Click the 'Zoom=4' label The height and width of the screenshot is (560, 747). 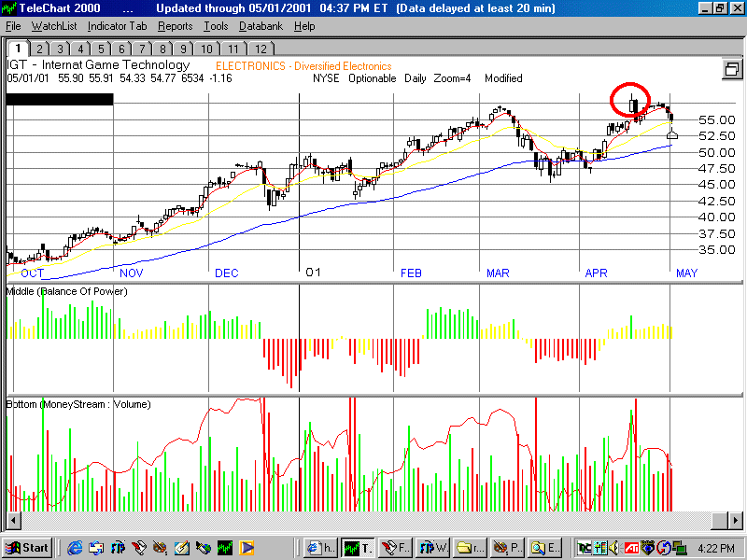point(452,78)
